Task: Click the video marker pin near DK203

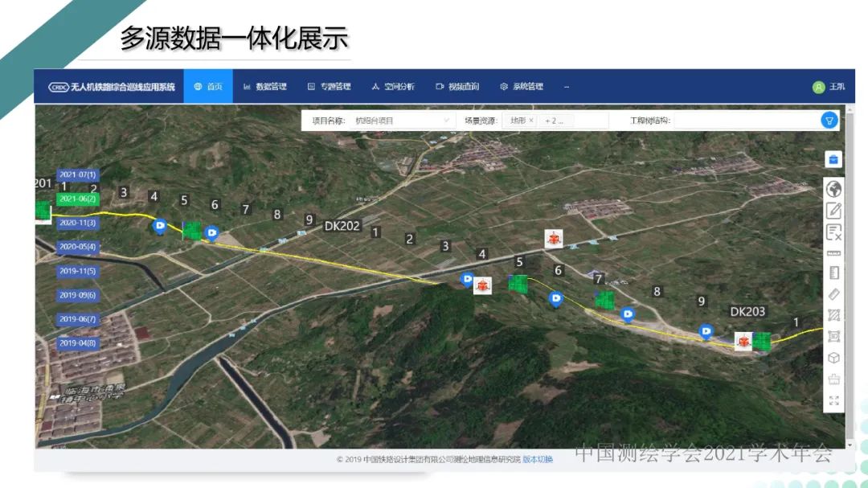Action: [706, 330]
